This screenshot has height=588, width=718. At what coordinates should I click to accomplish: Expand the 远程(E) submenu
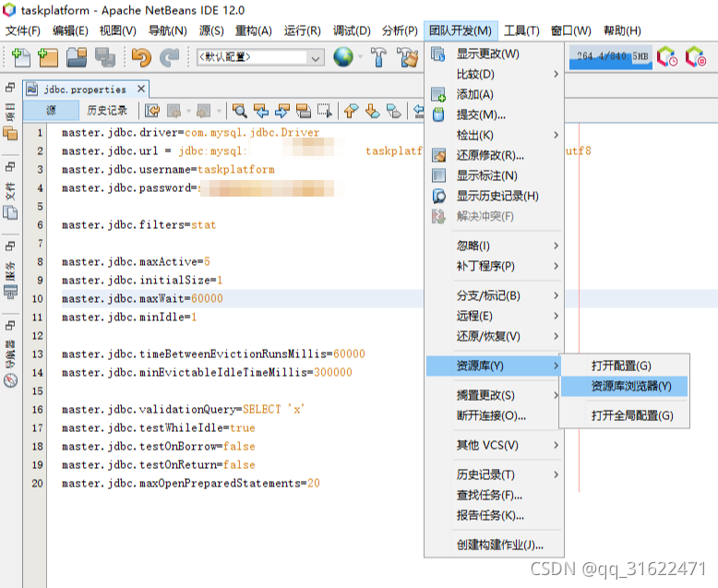tap(494, 316)
